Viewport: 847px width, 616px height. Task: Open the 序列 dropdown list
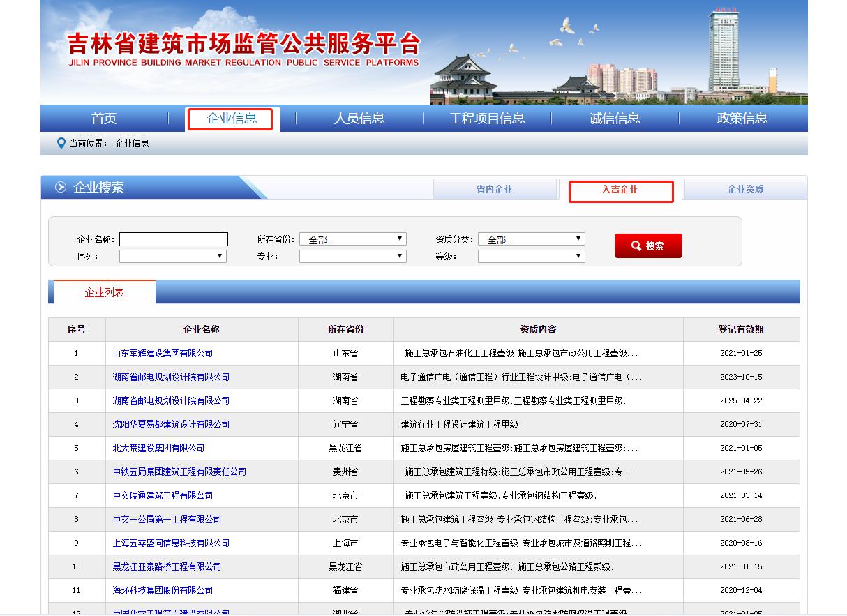coord(172,256)
